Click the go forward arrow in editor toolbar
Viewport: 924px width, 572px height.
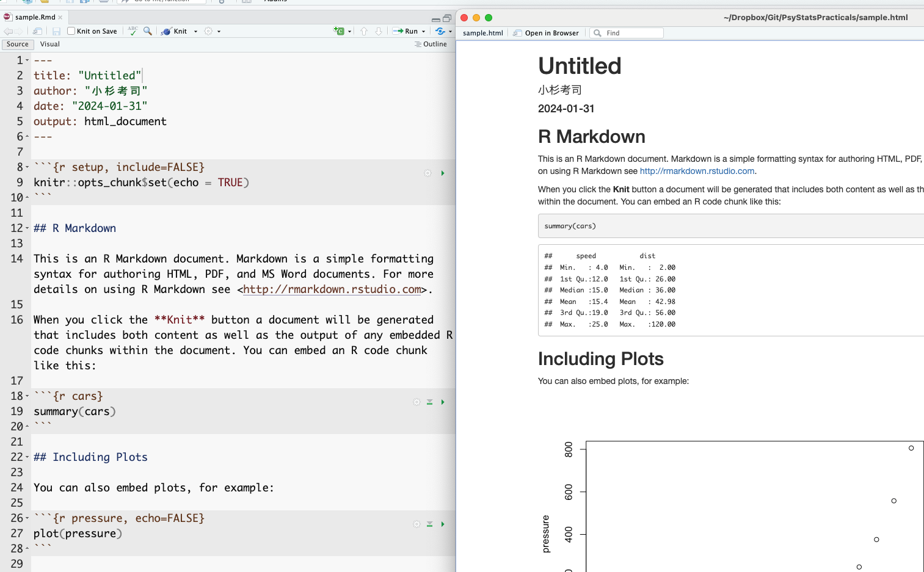point(19,31)
